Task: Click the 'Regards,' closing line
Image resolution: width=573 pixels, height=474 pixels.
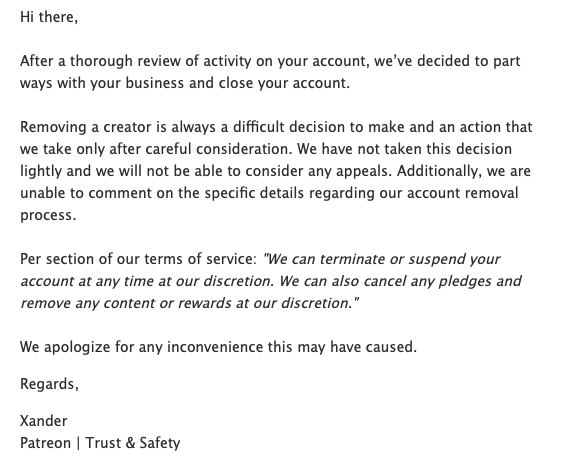Action: click(x=49, y=384)
